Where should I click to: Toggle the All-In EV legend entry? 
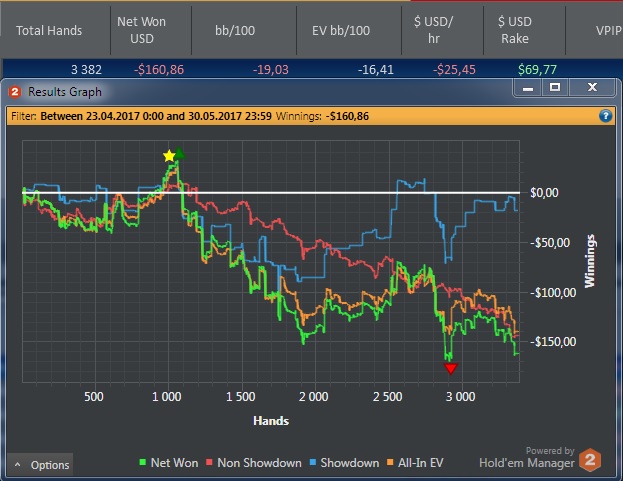(415, 463)
